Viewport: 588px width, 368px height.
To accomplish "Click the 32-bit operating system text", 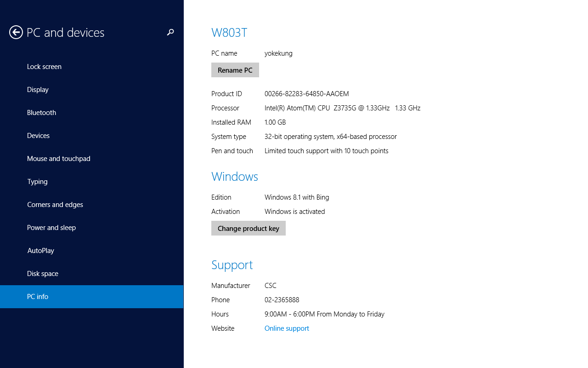I will point(331,137).
